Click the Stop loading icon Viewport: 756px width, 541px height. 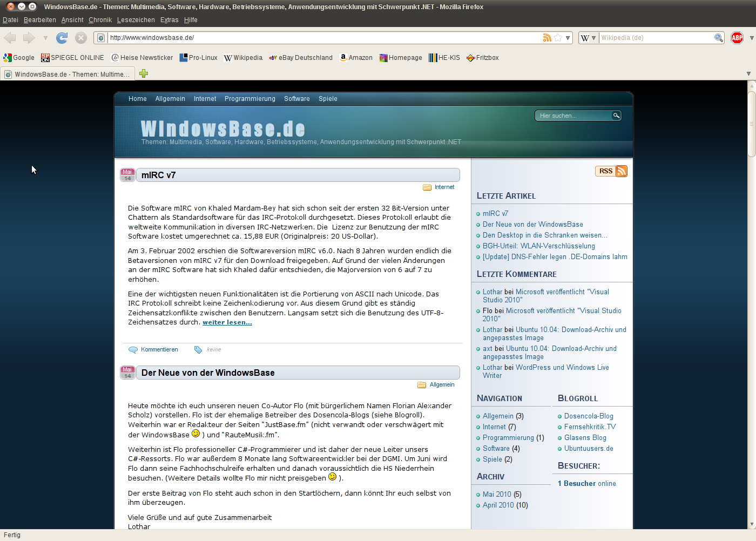coord(81,38)
